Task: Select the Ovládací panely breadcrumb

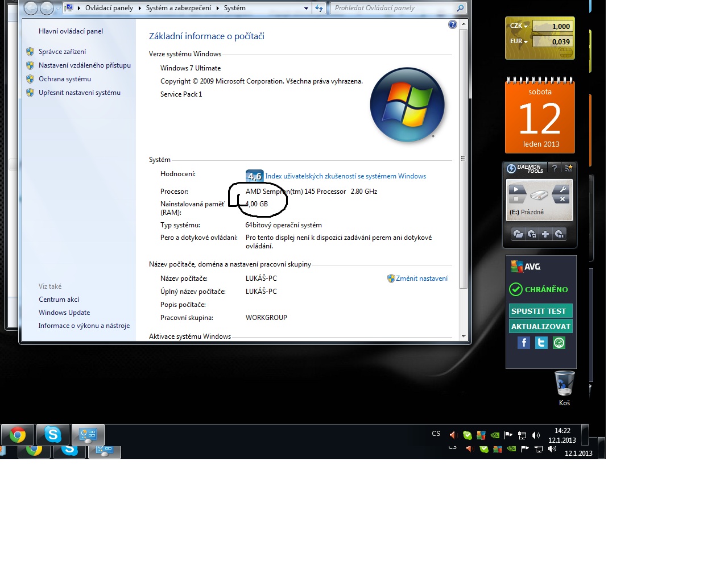Action: click(109, 8)
